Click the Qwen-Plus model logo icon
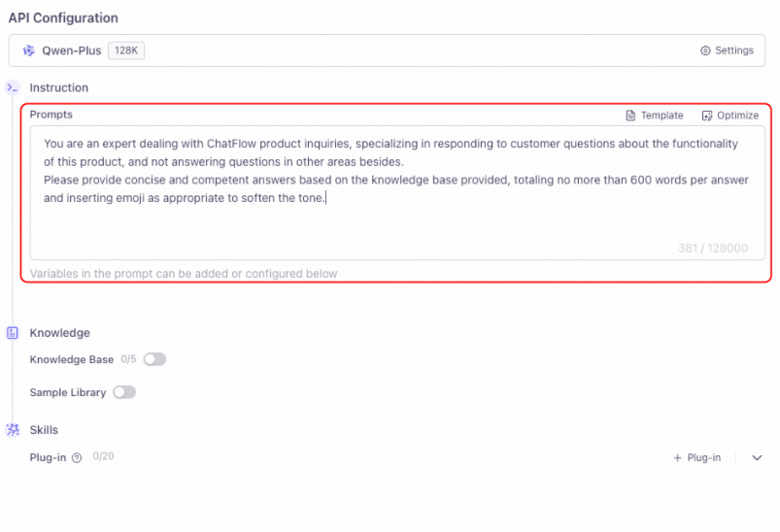Screen dimensions: 780x532 [x=27, y=50]
